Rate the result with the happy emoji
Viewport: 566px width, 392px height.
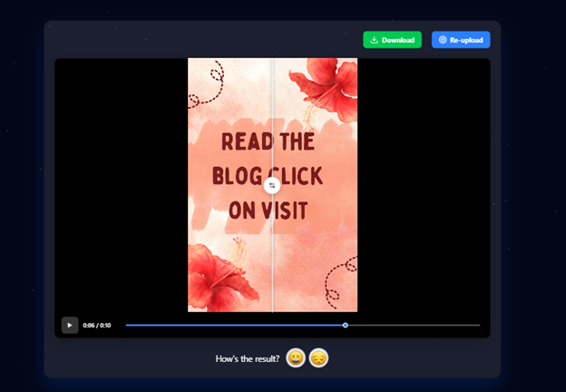tap(296, 358)
